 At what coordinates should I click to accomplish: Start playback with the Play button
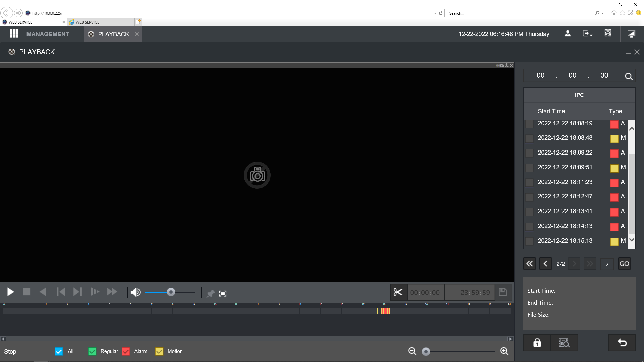coord(11,292)
